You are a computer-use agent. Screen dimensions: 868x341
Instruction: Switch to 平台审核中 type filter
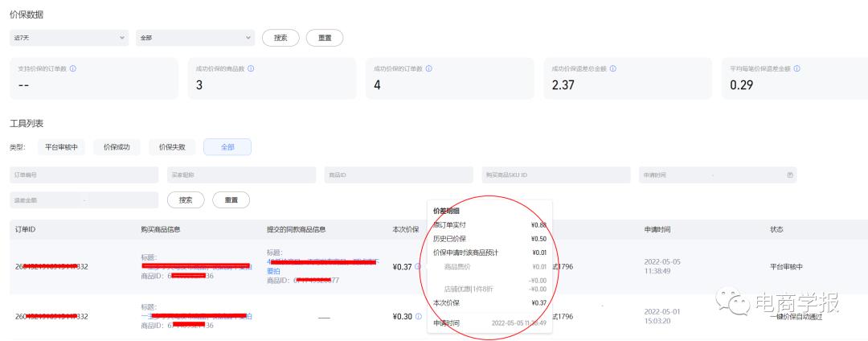[x=61, y=147]
